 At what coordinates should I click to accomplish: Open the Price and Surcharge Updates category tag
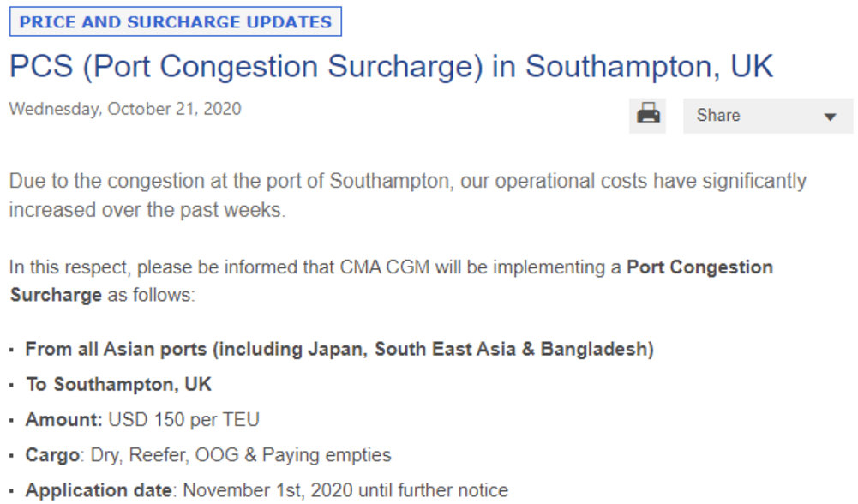(x=176, y=22)
